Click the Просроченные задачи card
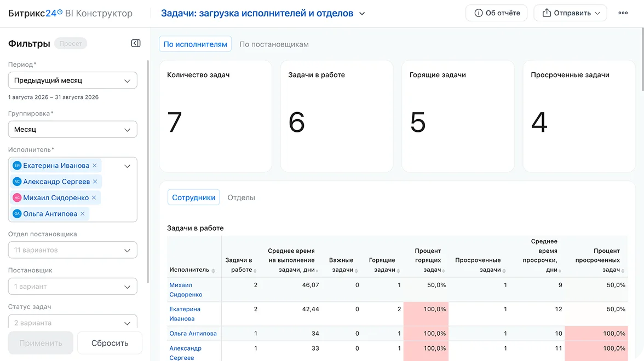Image resolution: width=644 pixels, height=361 pixels. click(579, 116)
